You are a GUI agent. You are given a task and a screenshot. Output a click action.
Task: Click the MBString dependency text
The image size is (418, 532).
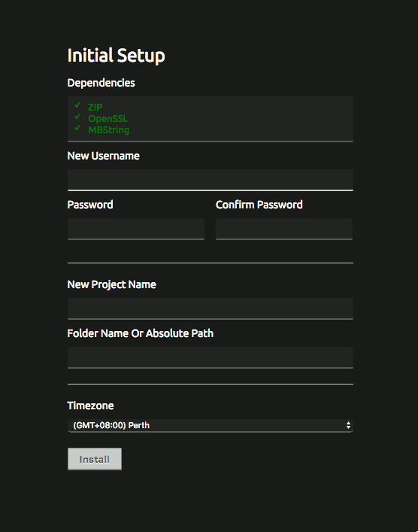(x=108, y=130)
